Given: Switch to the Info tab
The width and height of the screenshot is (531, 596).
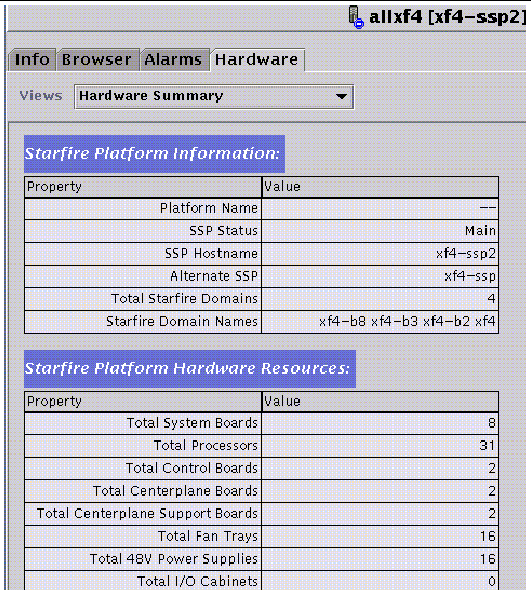Looking at the screenshot, I should pyautogui.click(x=32, y=60).
